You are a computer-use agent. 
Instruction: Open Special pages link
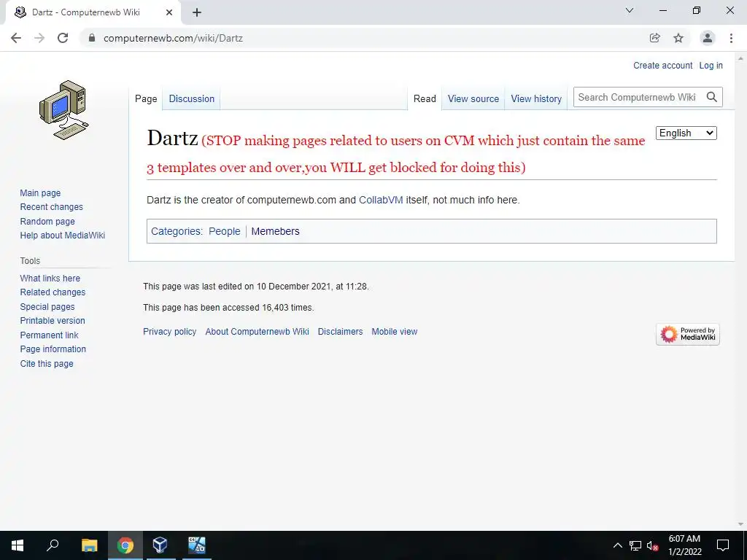(47, 307)
